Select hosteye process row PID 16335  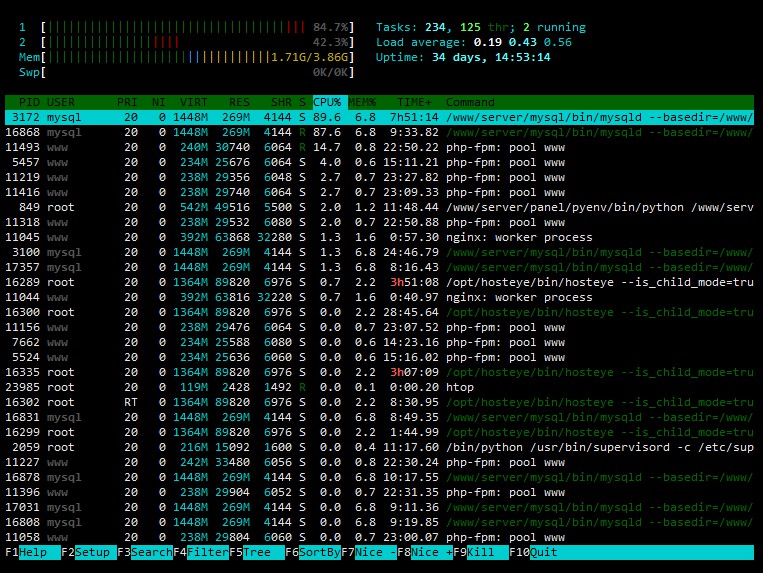click(x=379, y=373)
